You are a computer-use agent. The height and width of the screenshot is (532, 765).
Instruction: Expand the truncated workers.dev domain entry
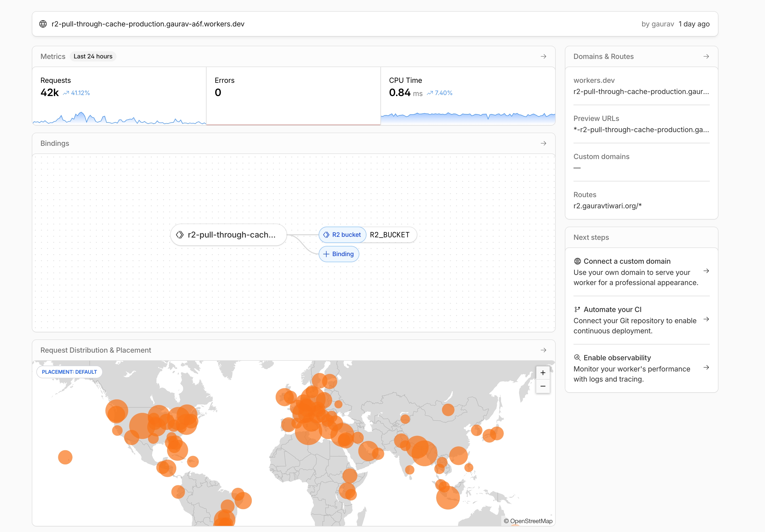click(x=641, y=91)
